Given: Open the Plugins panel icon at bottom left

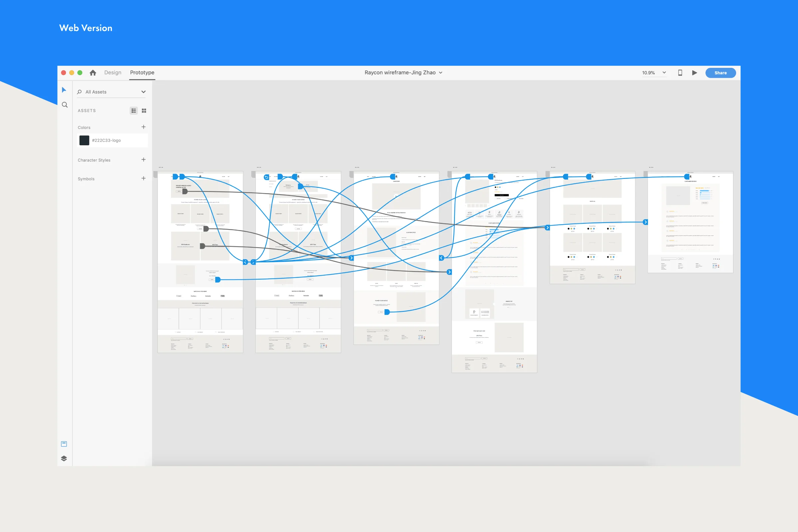Looking at the screenshot, I should point(64,444).
